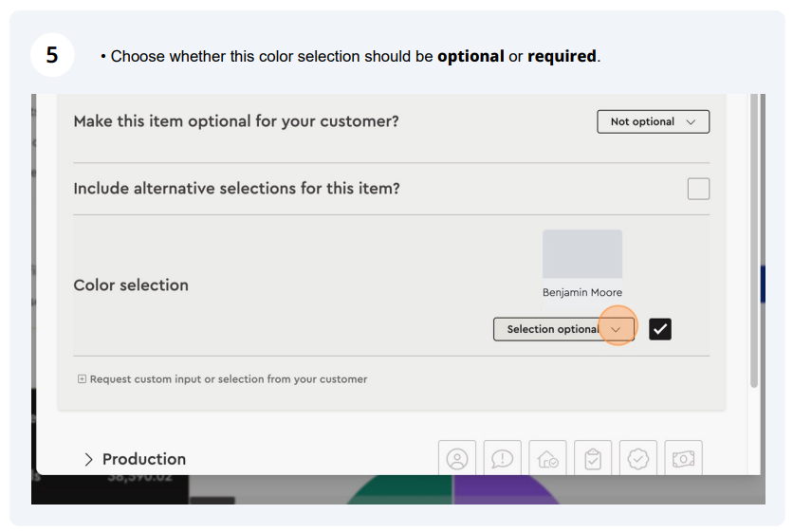Screen dimensions: 793x532
Task: Click the speech bubble alert icon
Action: coord(502,458)
